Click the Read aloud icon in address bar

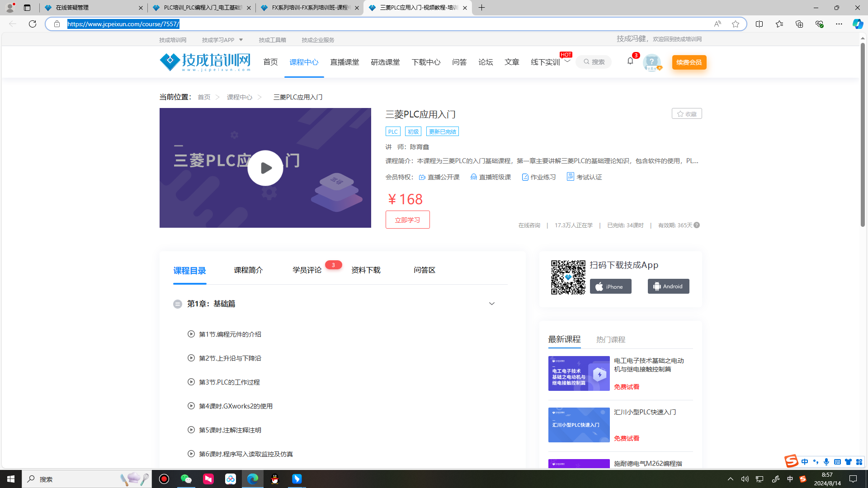[x=717, y=24]
